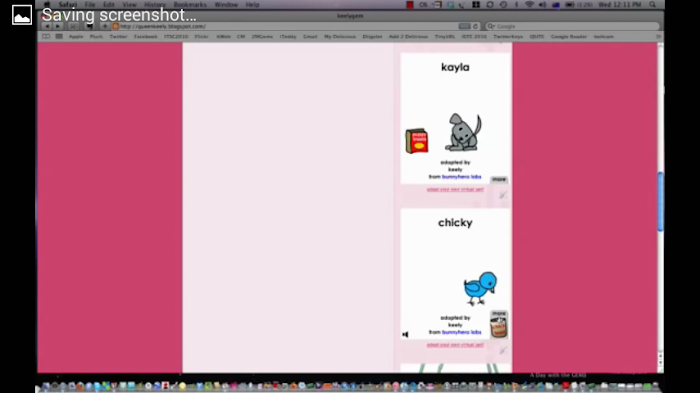The width and height of the screenshot is (700, 393).
Task: Open the My Delicious bookmark
Action: (340, 37)
